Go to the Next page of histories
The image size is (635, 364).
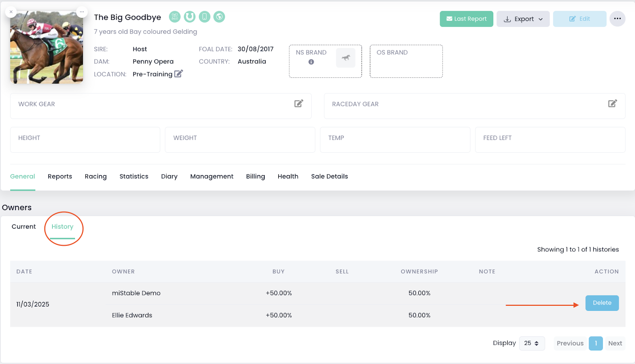pos(615,343)
